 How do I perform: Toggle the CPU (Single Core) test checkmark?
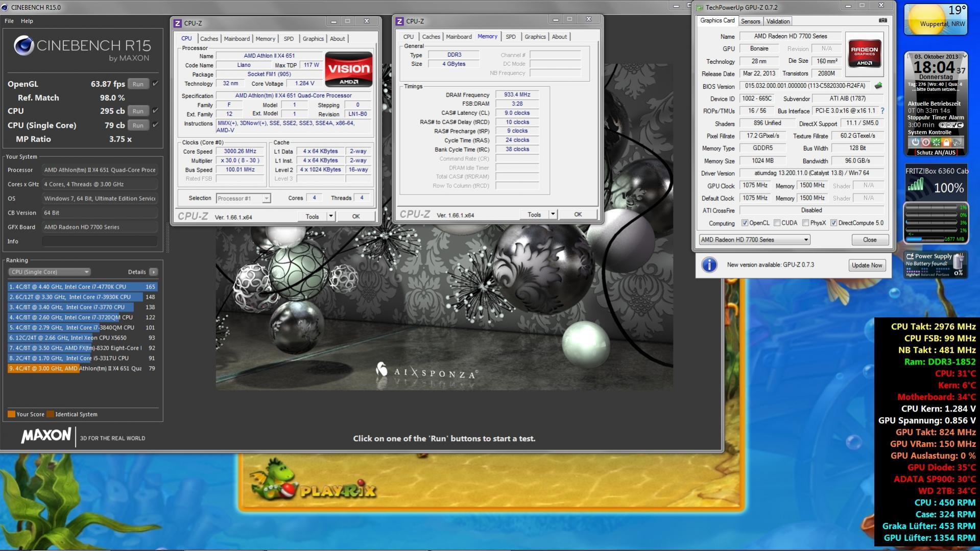point(155,125)
